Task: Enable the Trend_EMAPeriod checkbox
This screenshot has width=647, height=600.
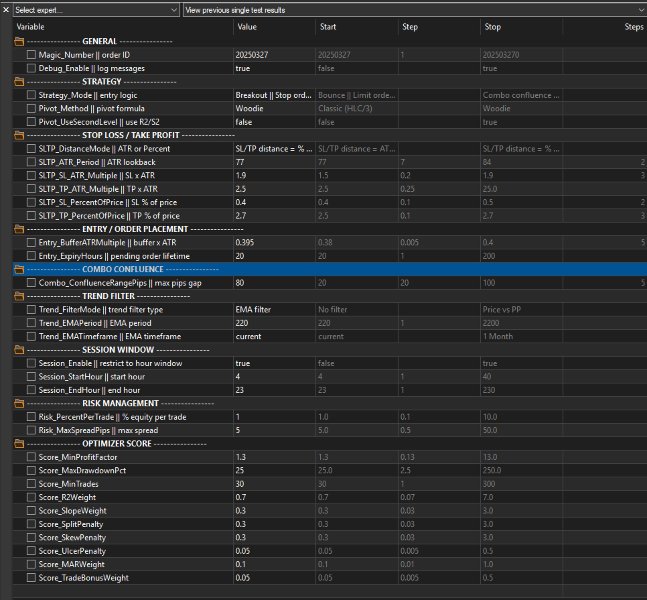Action: tap(31, 323)
